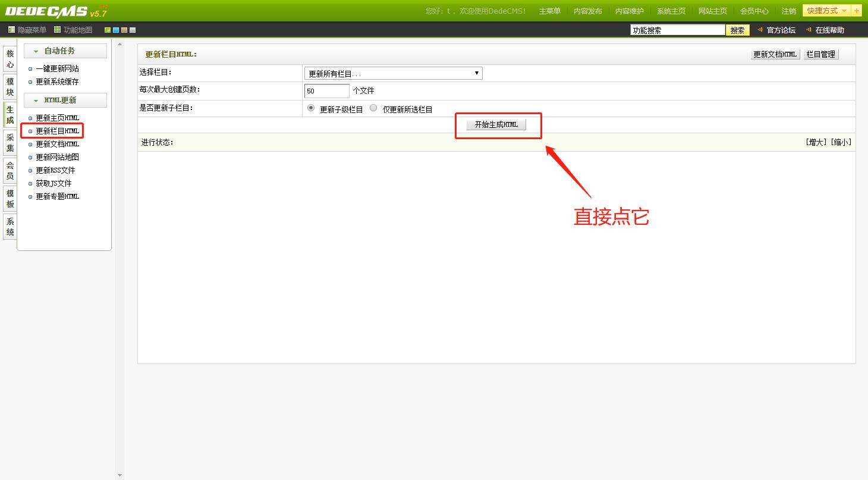868x480 pixels.
Task: Switch to the 核心 side tab
Action: point(10,59)
